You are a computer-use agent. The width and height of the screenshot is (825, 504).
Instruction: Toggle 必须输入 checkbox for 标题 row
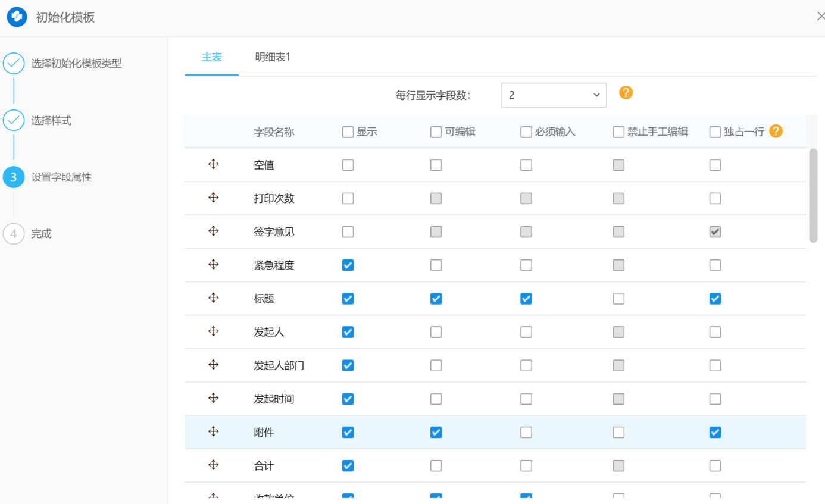pyautogui.click(x=526, y=299)
